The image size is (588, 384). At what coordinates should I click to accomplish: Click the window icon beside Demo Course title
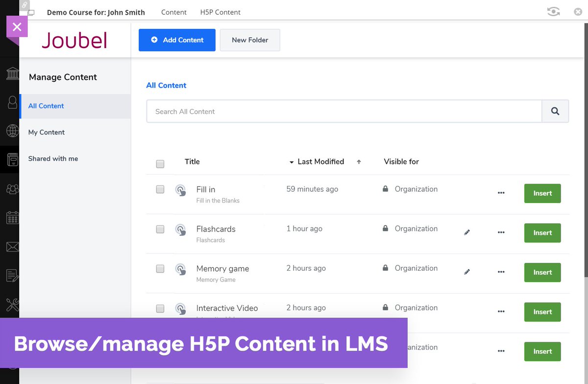[x=31, y=13]
